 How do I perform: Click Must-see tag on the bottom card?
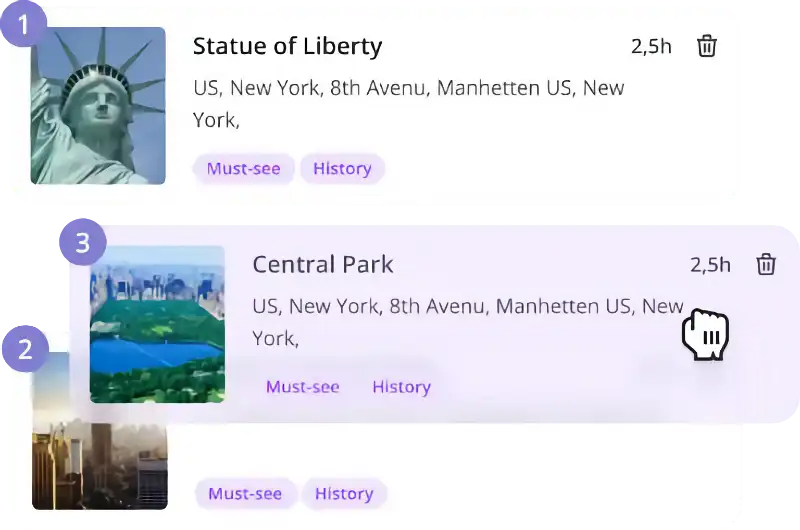245,493
